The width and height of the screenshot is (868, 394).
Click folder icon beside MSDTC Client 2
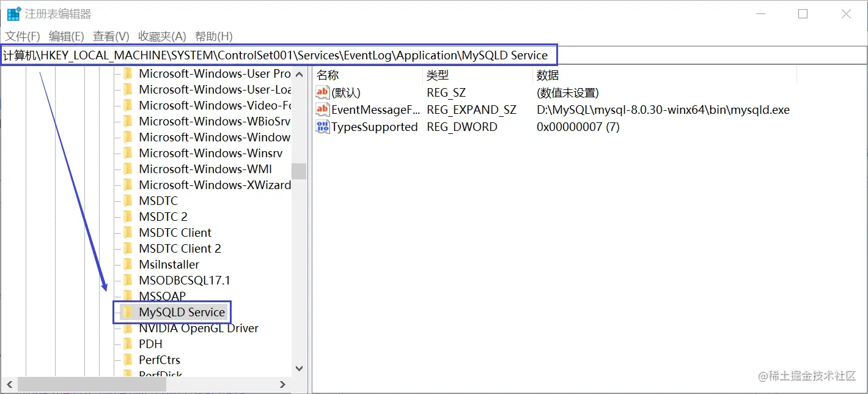(x=128, y=248)
